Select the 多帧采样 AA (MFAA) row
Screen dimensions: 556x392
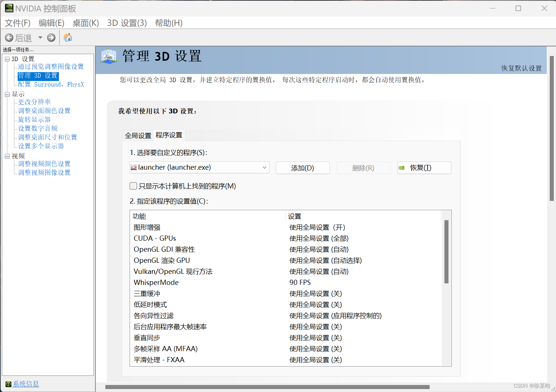[x=285, y=349]
